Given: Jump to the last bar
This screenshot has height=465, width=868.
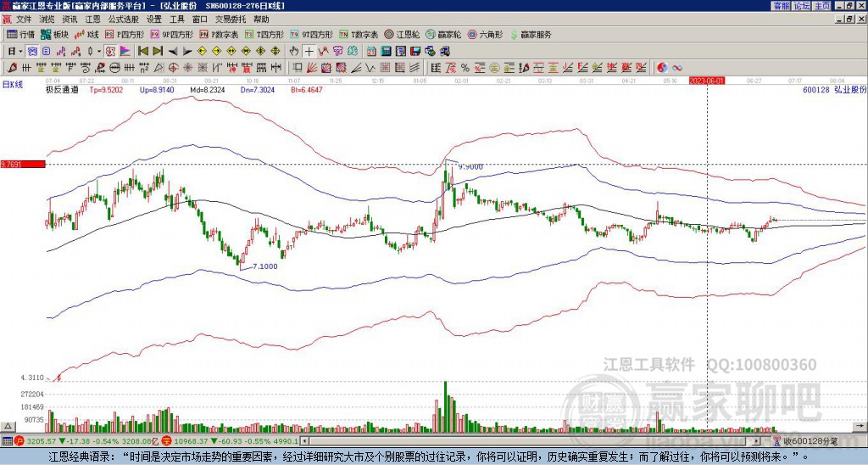Looking at the screenshot, I should tap(158, 52).
